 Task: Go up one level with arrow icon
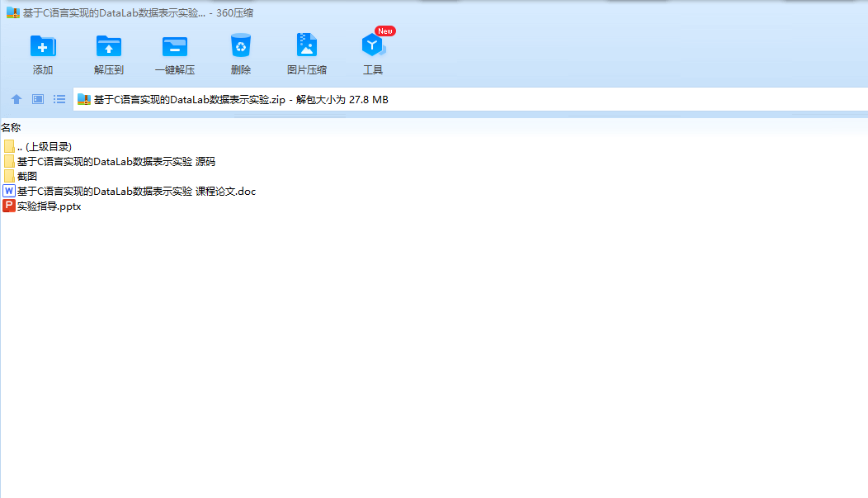coord(17,99)
